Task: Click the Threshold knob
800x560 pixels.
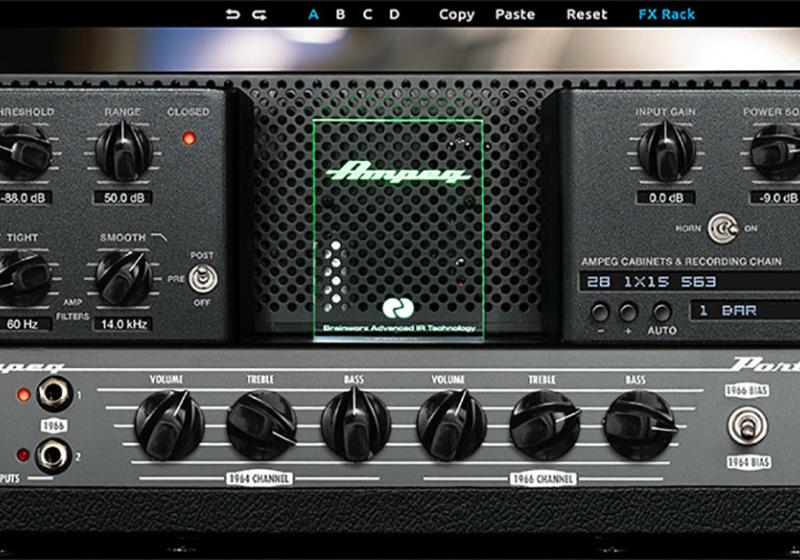Action: [23, 152]
